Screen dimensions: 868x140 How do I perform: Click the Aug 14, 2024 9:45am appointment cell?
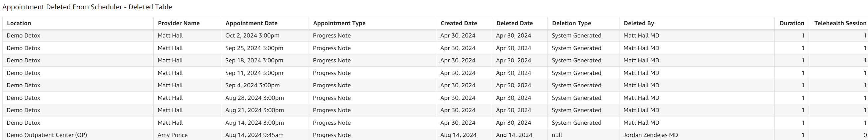[x=254, y=135]
